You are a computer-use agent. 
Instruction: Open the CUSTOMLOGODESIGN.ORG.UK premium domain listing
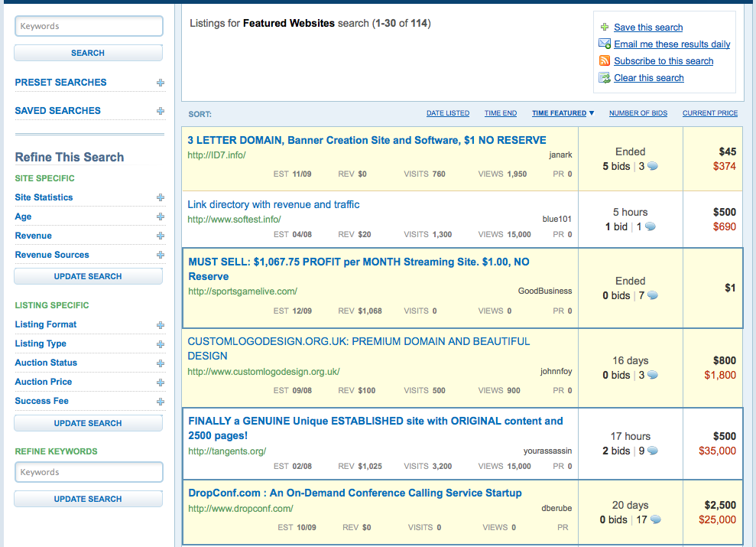click(x=359, y=349)
